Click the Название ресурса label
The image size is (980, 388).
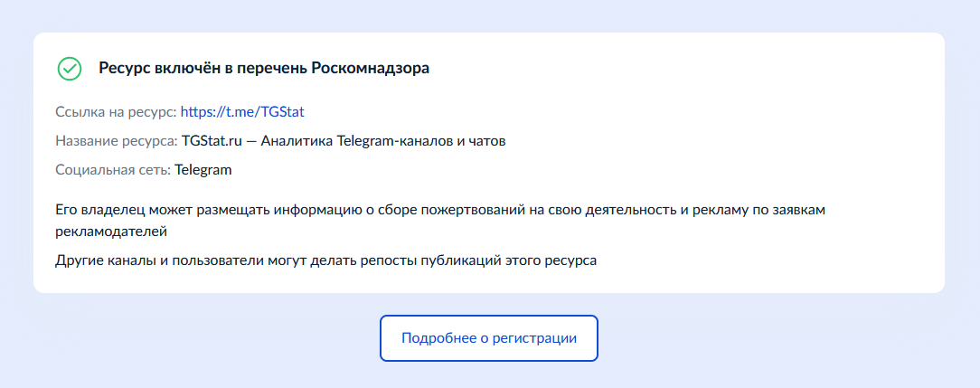pyautogui.click(x=117, y=141)
